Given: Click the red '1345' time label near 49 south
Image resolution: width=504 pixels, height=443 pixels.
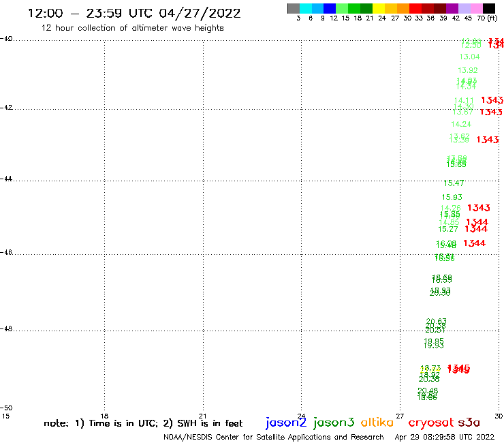Looking at the screenshot, I should point(458,369).
